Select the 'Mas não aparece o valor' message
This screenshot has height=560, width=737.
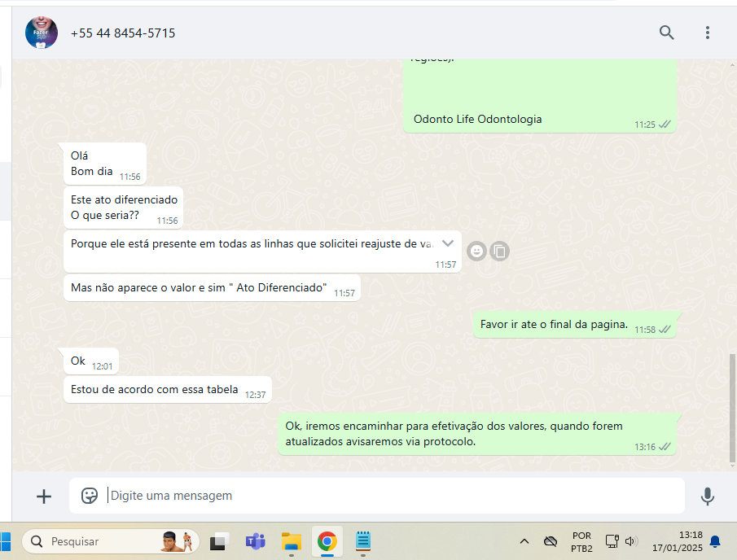click(212, 288)
